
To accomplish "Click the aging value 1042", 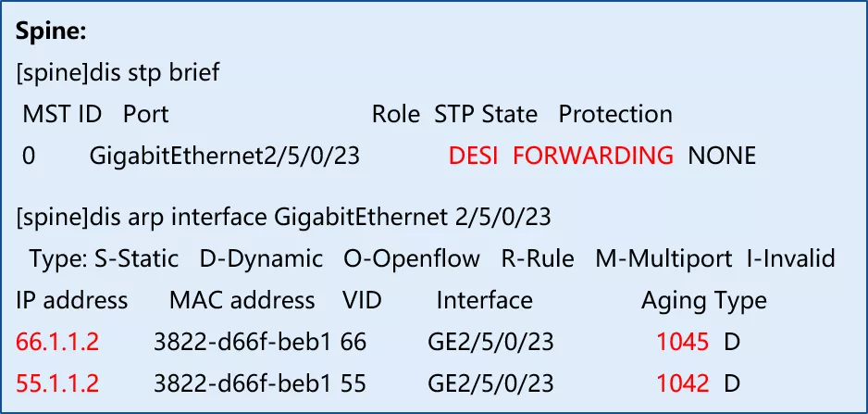I will [x=683, y=383].
